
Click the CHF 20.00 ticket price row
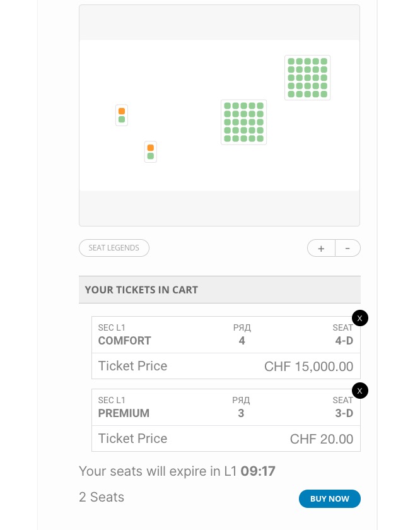226,439
